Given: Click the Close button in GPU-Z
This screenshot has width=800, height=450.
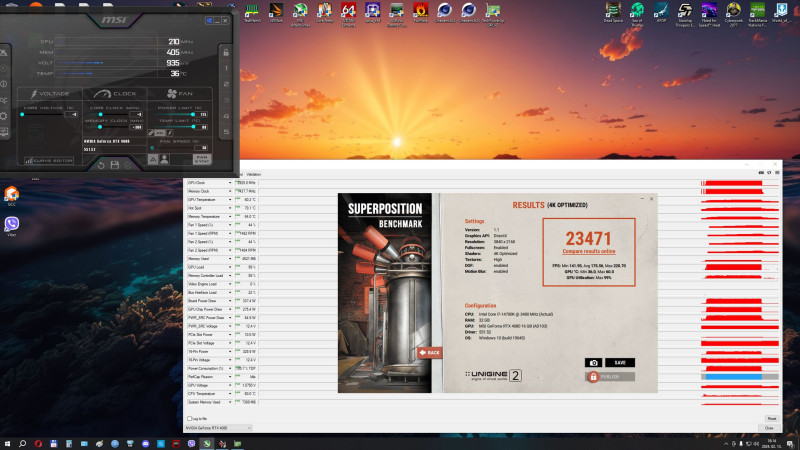Looking at the screenshot, I should pyautogui.click(x=769, y=428).
